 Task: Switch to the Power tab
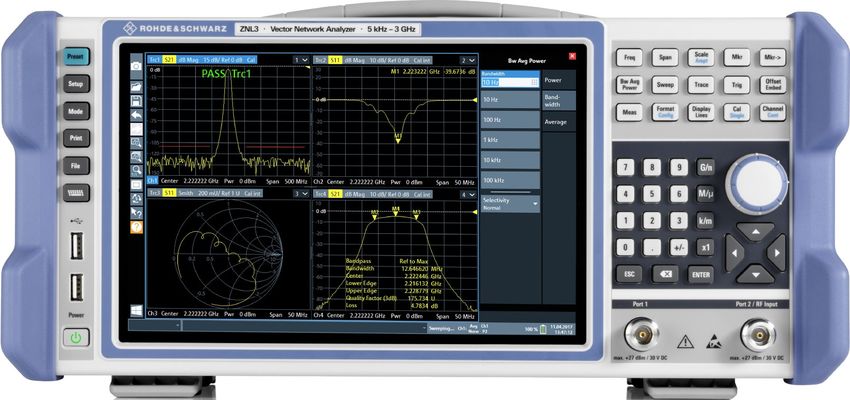(x=559, y=80)
